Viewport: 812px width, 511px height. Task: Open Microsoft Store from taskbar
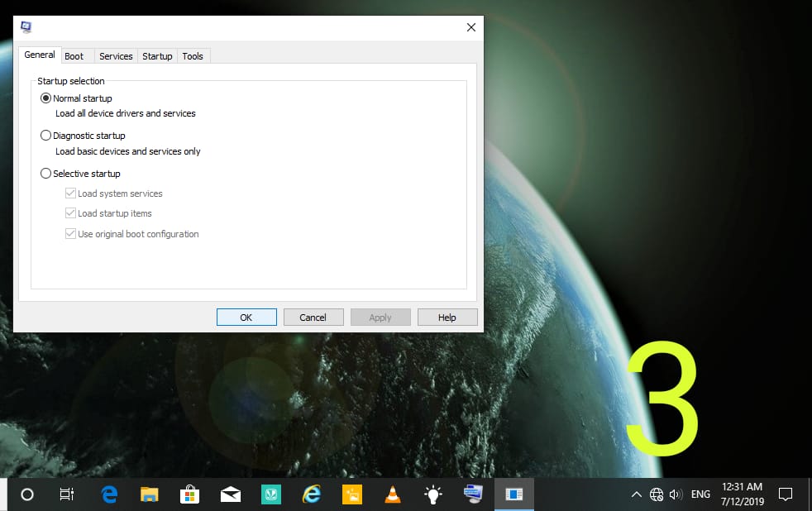[x=189, y=494]
